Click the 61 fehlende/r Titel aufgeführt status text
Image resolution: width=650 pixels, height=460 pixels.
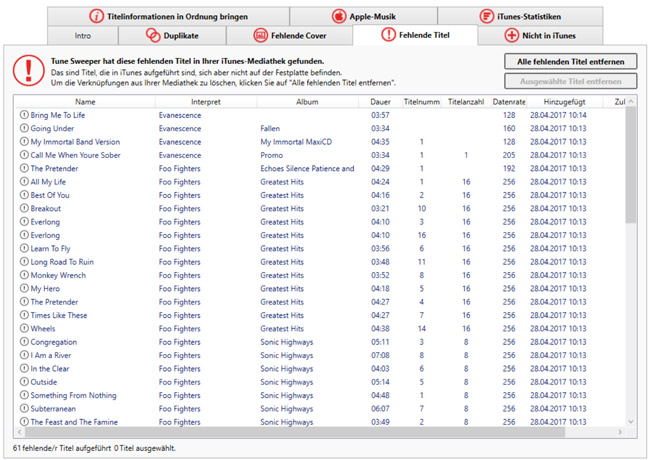(62, 448)
